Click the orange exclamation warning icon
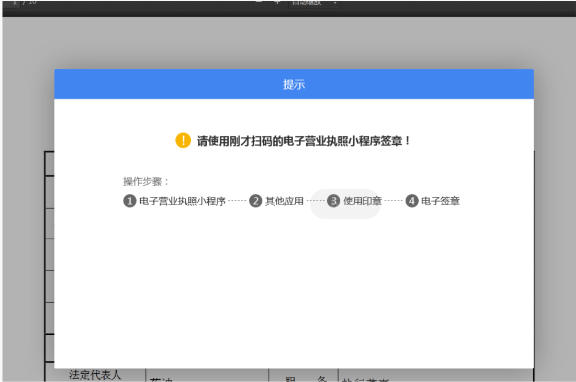Image resolution: width=576 pixels, height=382 pixels. pyautogui.click(x=183, y=140)
